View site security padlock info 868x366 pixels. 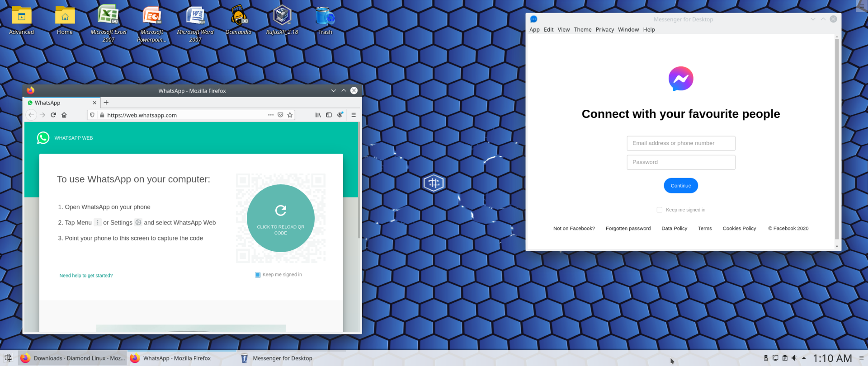[x=102, y=115]
